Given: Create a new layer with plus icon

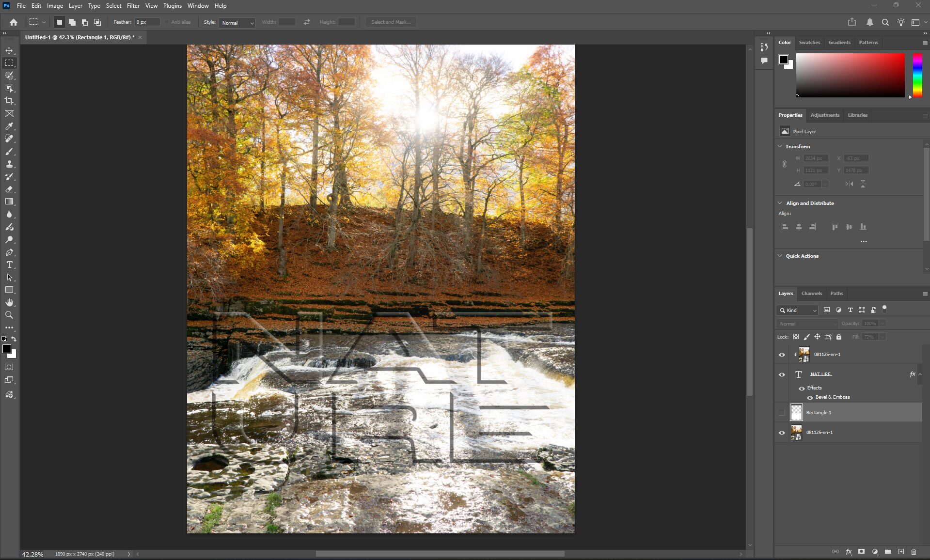Looking at the screenshot, I should point(901,551).
